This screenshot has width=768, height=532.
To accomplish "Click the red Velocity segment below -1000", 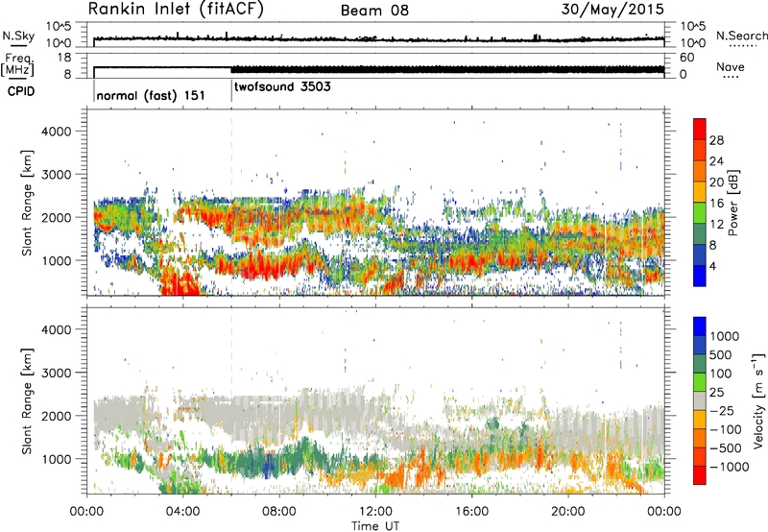I will (x=700, y=475).
